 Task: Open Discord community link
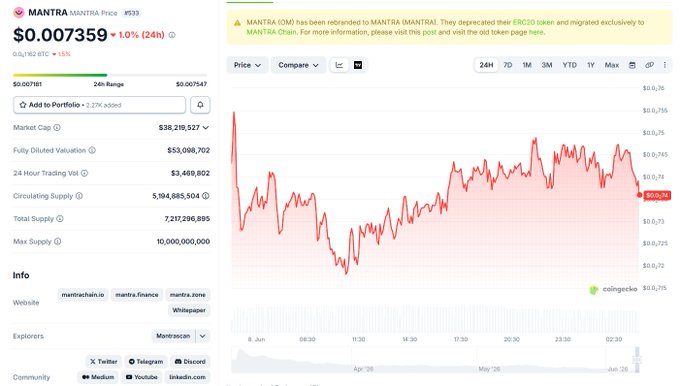point(190,362)
